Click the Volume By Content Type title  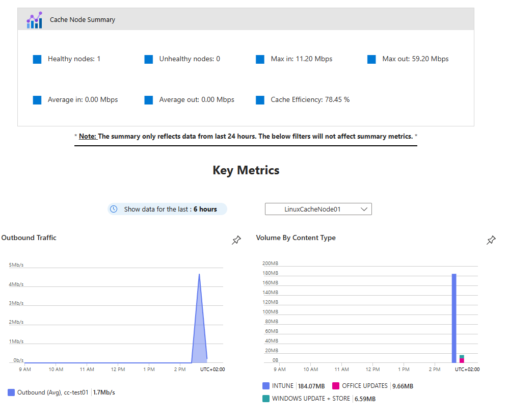(x=296, y=238)
